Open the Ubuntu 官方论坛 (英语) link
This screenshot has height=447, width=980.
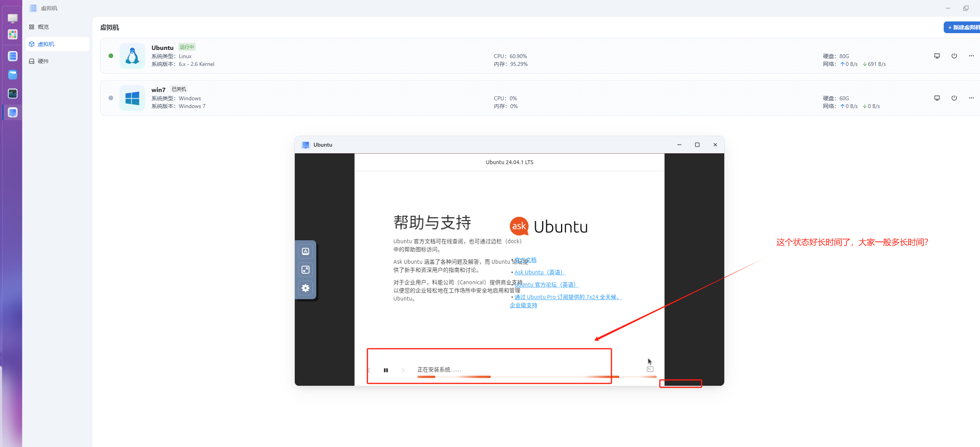point(546,285)
